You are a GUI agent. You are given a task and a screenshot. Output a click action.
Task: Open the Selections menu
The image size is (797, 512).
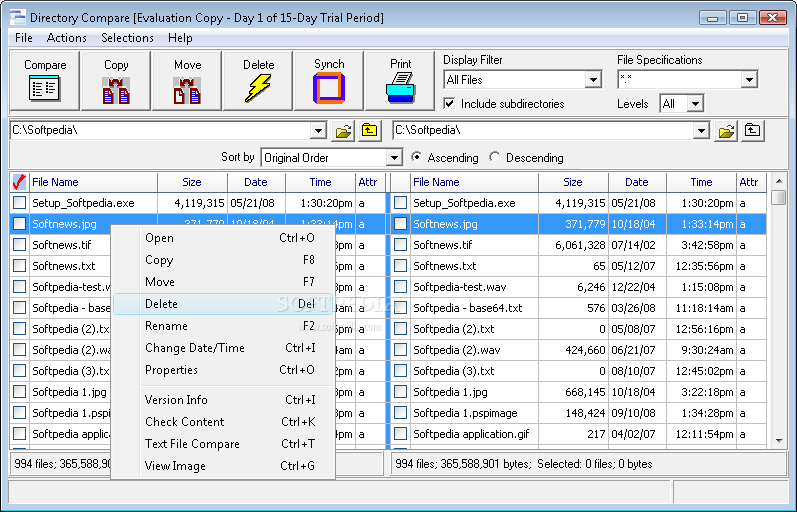click(127, 38)
